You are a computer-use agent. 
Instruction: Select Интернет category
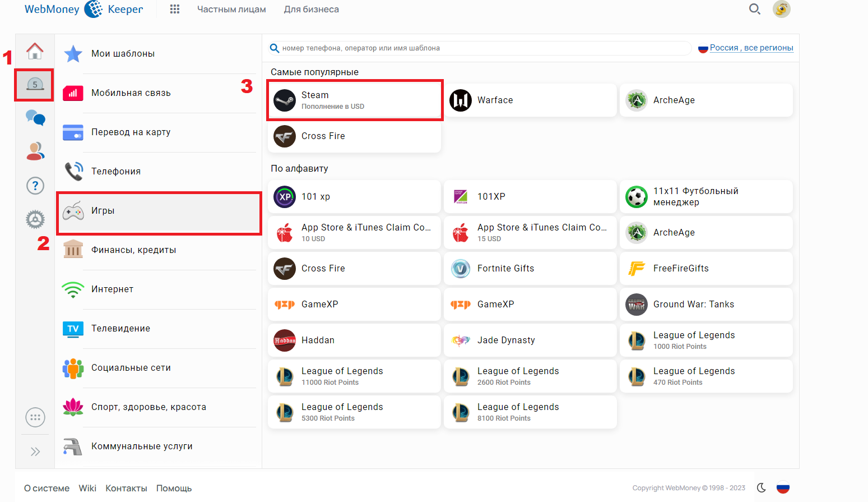point(159,289)
